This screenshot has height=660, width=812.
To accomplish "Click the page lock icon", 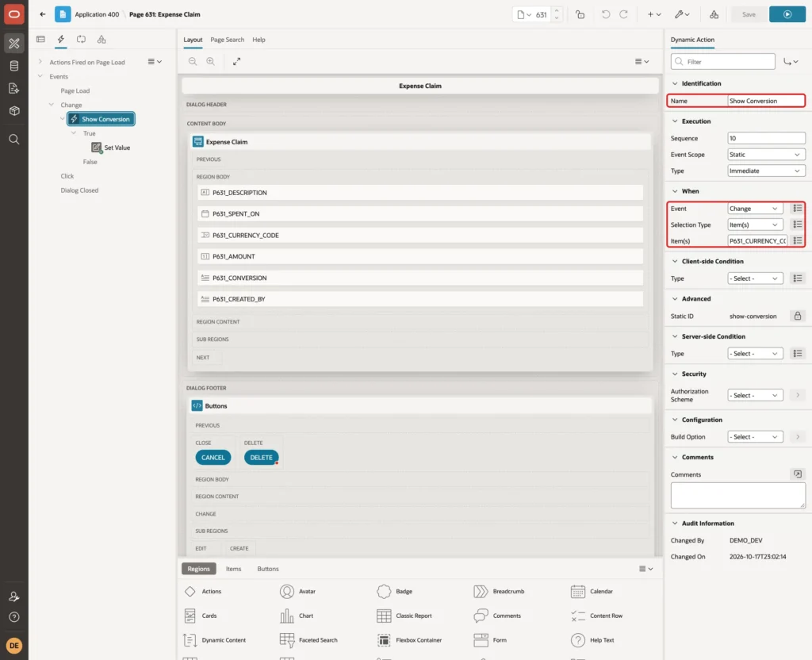I will [580, 14].
